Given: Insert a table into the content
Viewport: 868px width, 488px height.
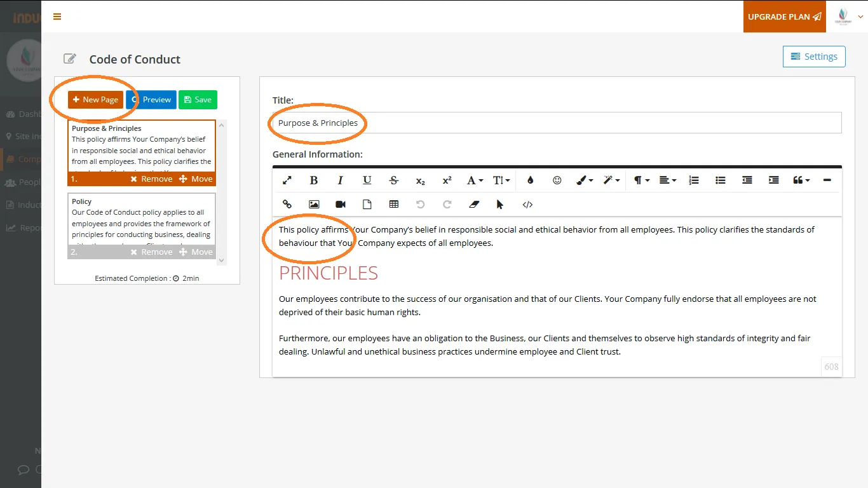Looking at the screenshot, I should coord(394,205).
